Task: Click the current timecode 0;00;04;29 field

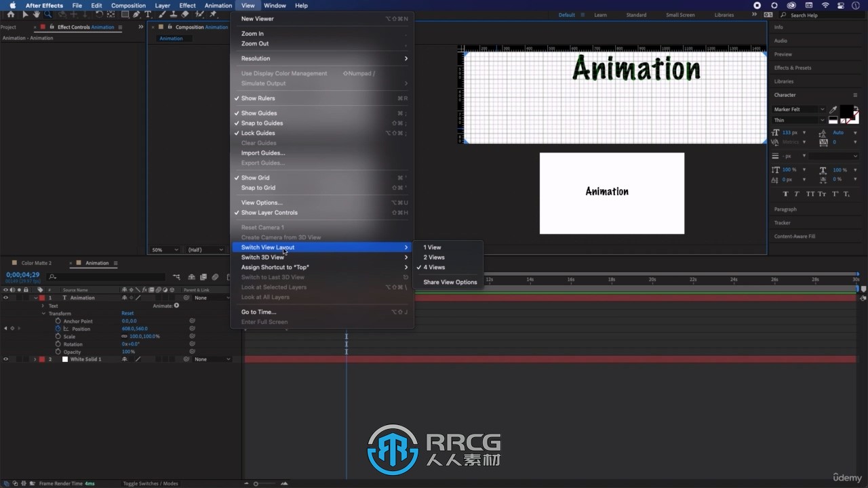Action: tap(22, 274)
